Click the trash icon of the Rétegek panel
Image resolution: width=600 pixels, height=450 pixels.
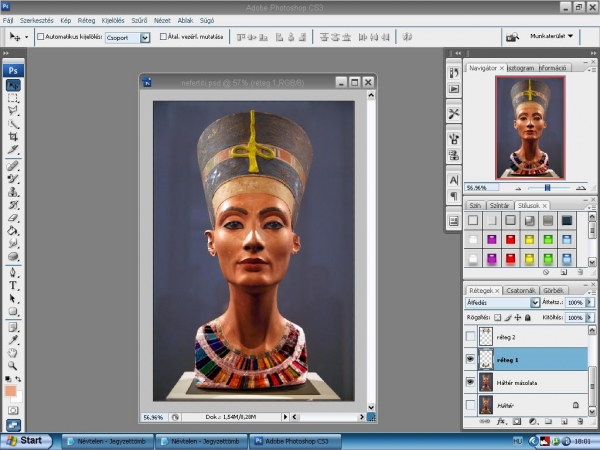[x=580, y=422]
